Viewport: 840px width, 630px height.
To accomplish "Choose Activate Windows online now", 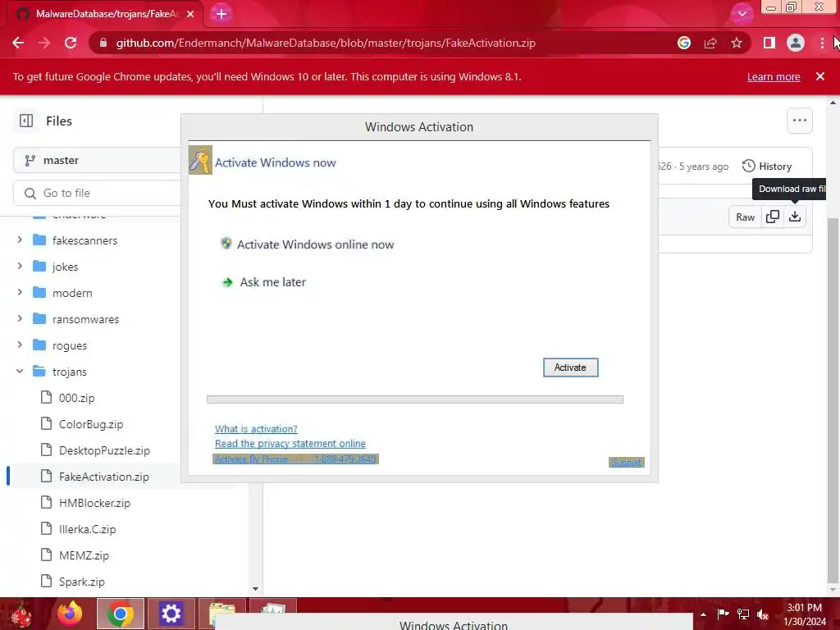I will (x=308, y=244).
